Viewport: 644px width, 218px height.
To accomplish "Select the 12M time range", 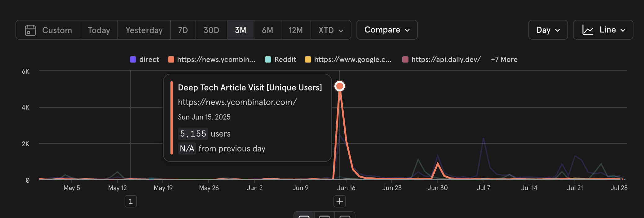I will [296, 30].
